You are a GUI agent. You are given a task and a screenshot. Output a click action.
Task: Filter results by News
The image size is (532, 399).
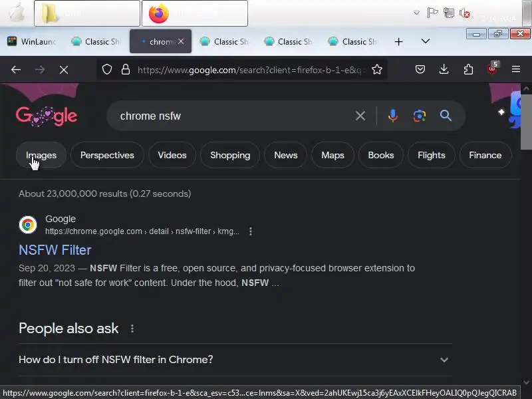tap(286, 156)
